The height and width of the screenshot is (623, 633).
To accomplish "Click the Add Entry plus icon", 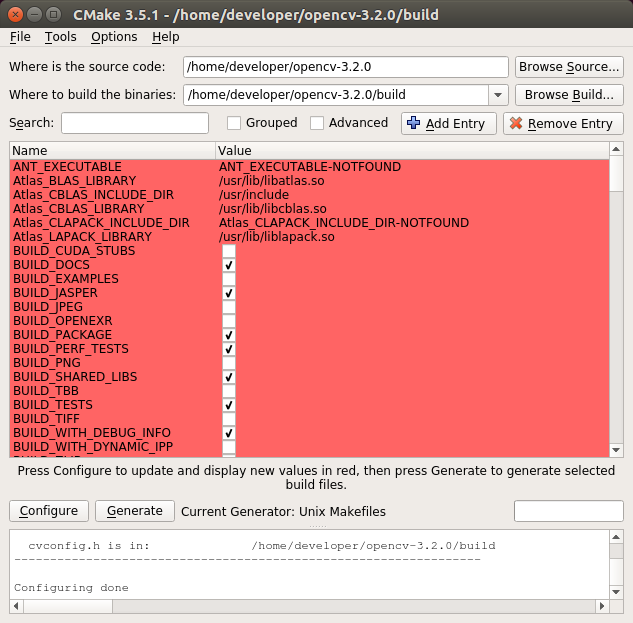I will pyautogui.click(x=413, y=123).
